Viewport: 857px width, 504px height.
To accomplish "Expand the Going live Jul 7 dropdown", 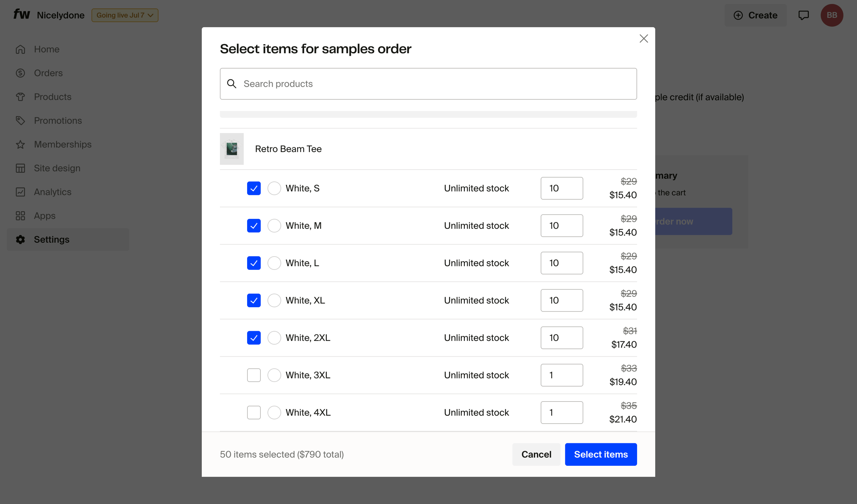I will [125, 15].
